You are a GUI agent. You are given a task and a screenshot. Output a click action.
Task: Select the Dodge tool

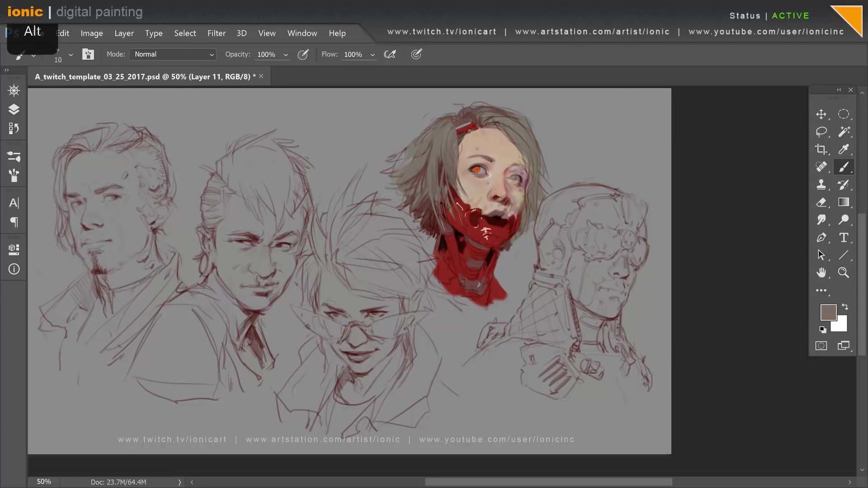(x=844, y=220)
